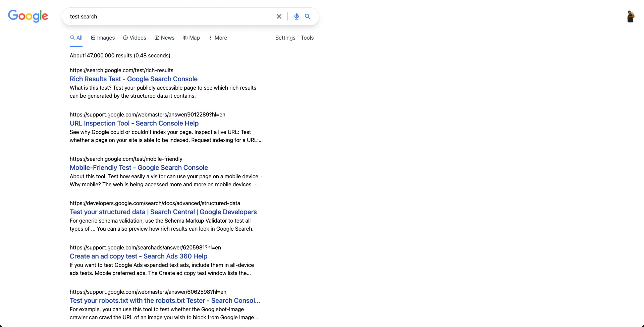Switch to the Images tab

pos(103,38)
